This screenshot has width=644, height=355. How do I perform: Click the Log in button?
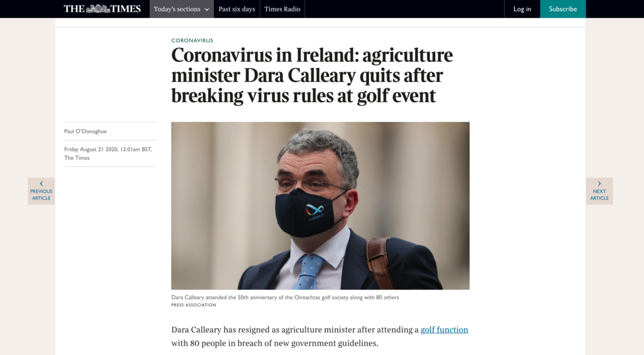coord(522,9)
